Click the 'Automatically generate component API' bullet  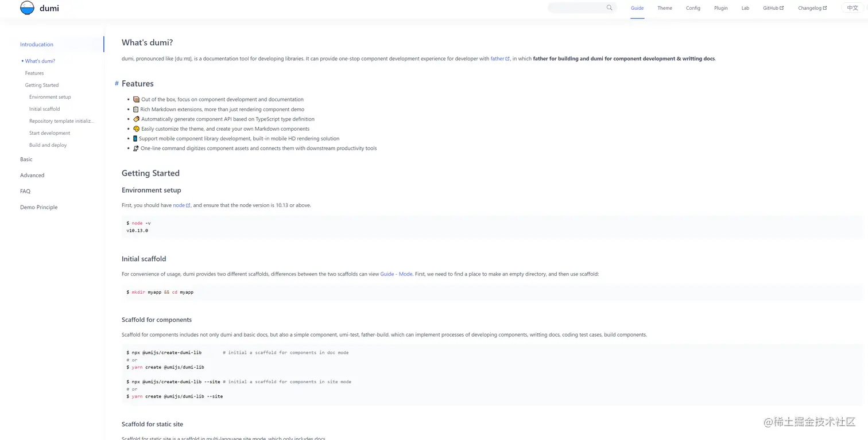(x=224, y=119)
